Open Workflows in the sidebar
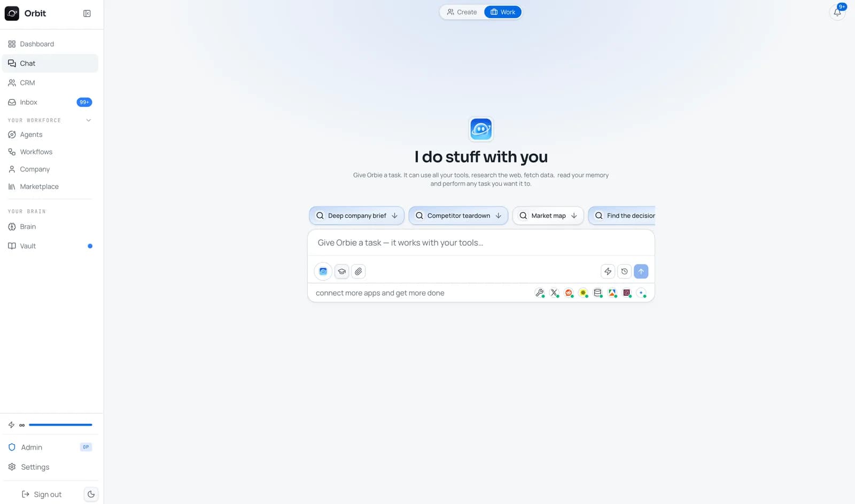Image resolution: width=855 pixels, height=504 pixels. pyautogui.click(x=50, y=152)
